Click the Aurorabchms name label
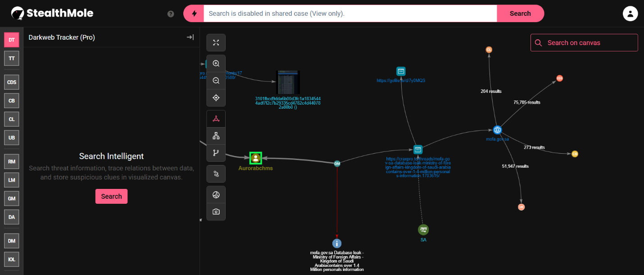This screenshot has height=275, width=644. coord(255,168)
